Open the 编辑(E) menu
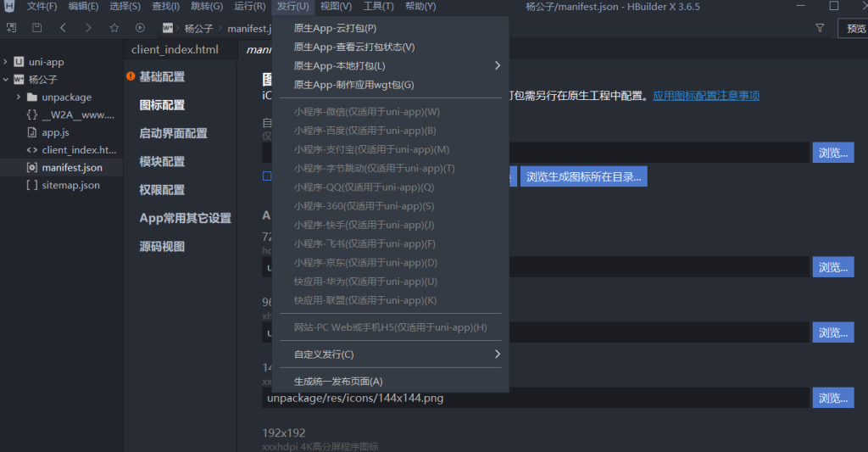868x452 pixels. tap(83, 7)
